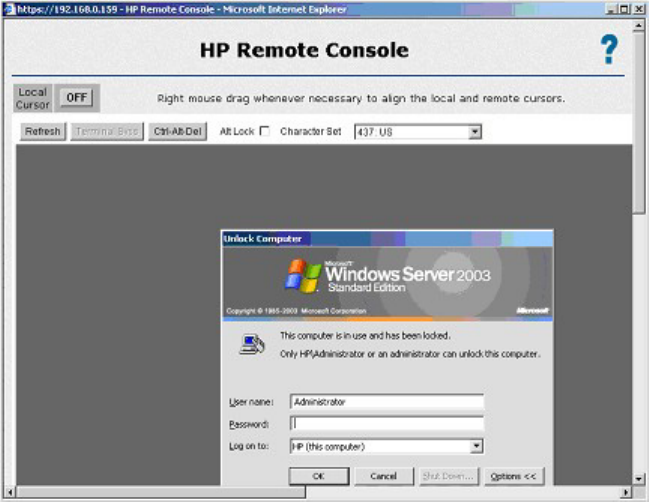Click the Local Cursor label
This screenshot has width=649, height=502.
(x=32, y=98)
